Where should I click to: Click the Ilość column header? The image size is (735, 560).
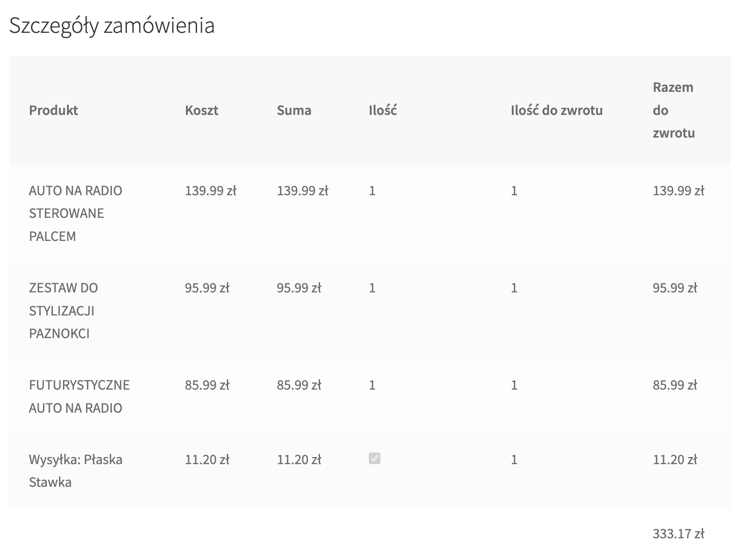[x=383, y=110]
